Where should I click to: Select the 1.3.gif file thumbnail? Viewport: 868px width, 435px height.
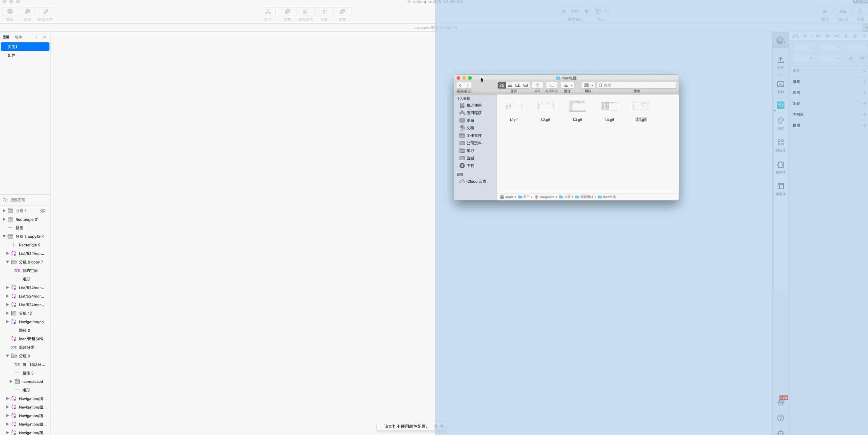(577, 107)
